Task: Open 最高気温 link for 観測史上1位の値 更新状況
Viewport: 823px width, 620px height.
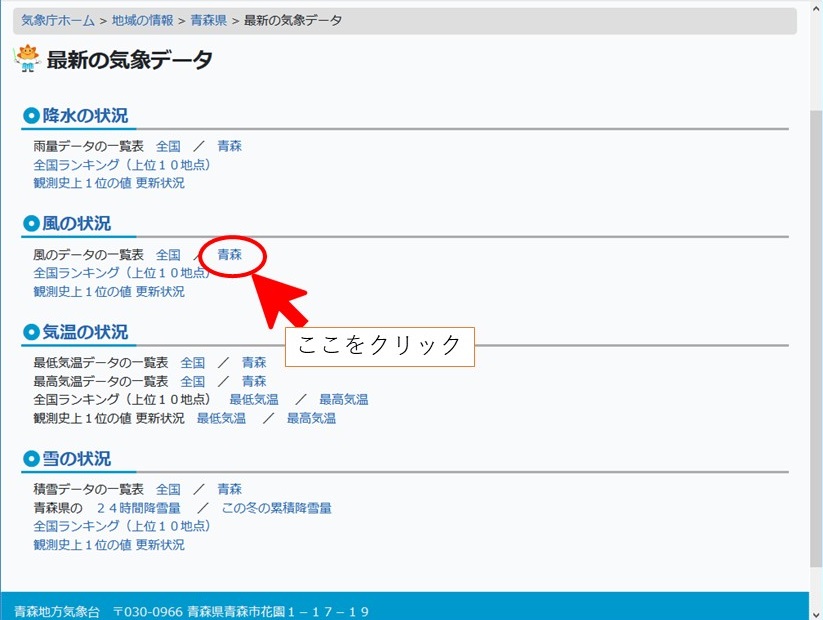Action: click(311, 418)
